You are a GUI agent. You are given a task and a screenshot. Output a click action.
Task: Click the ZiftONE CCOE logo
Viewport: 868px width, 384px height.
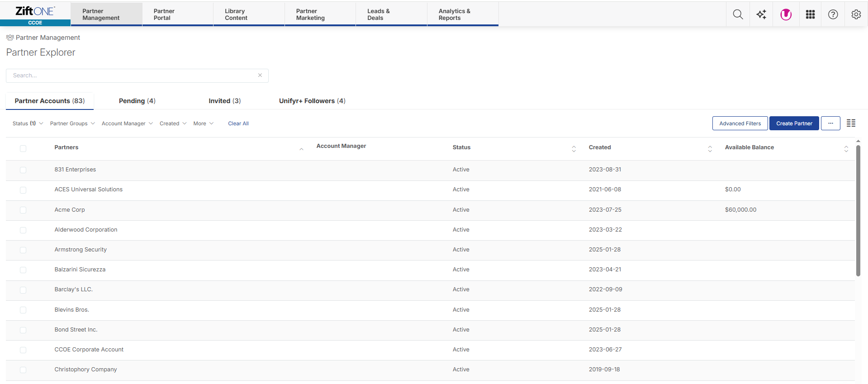(x=35, y=14)
